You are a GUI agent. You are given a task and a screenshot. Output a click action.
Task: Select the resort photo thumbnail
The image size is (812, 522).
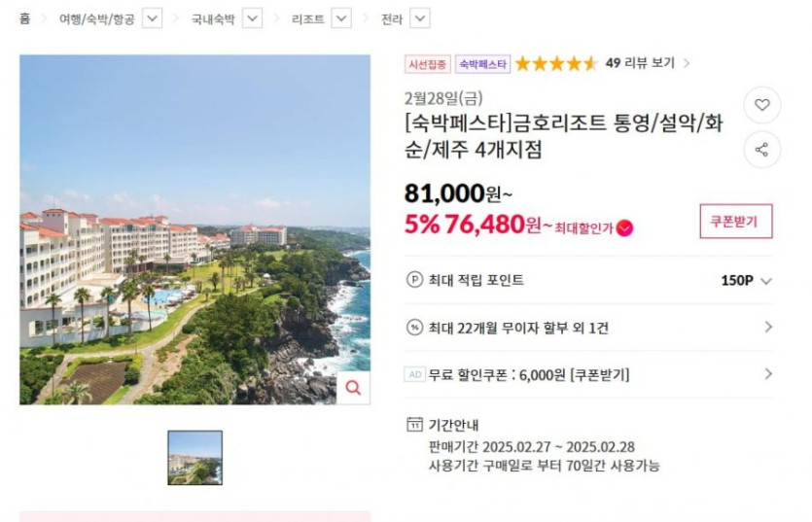194,458
